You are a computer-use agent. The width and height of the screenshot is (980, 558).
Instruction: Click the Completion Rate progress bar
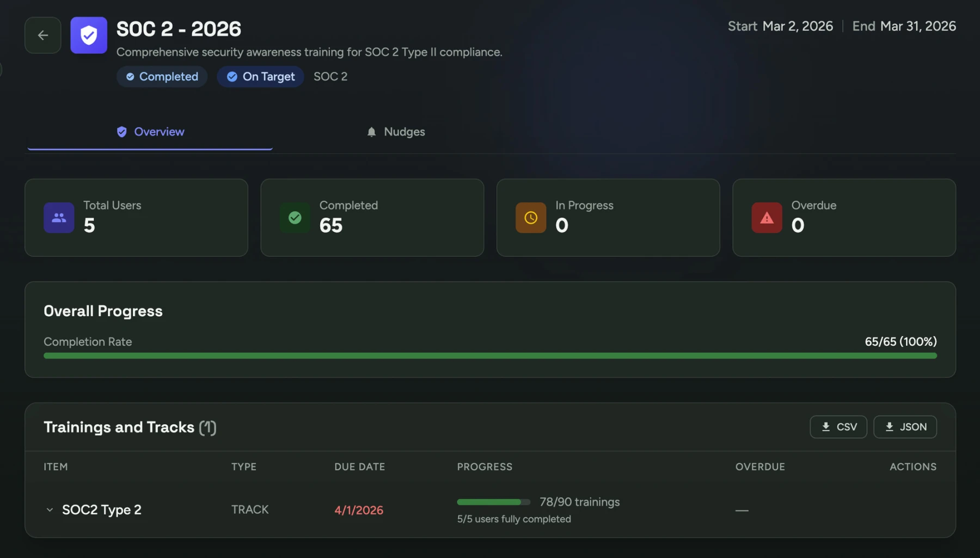click(490, 355)
